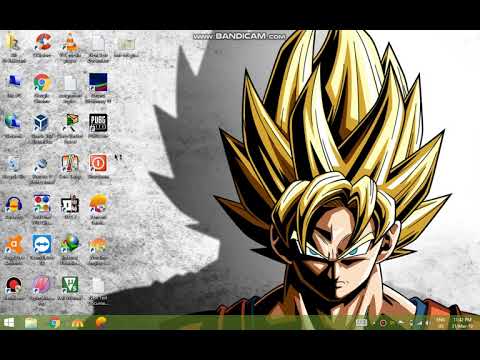Launch TeamViewer from the desktop
The height and width of the screenshot is (360, 480).
[42, 250]
